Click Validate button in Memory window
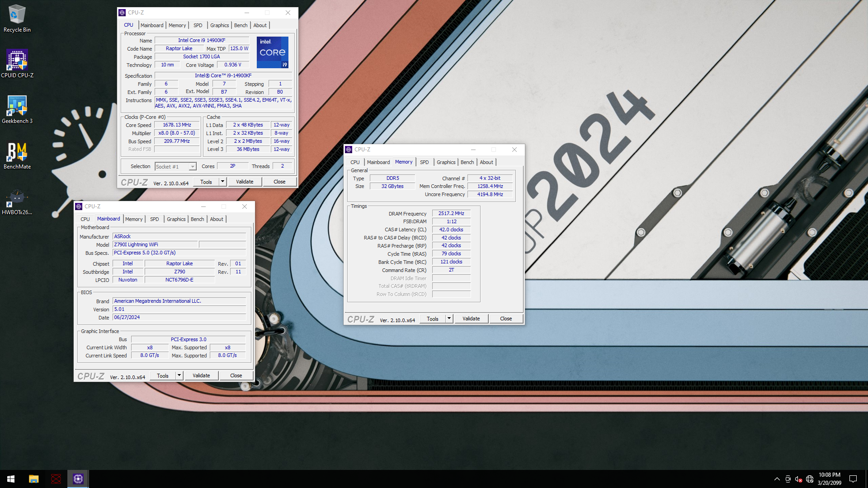868x488 pixels. click(x=471, y=319)
